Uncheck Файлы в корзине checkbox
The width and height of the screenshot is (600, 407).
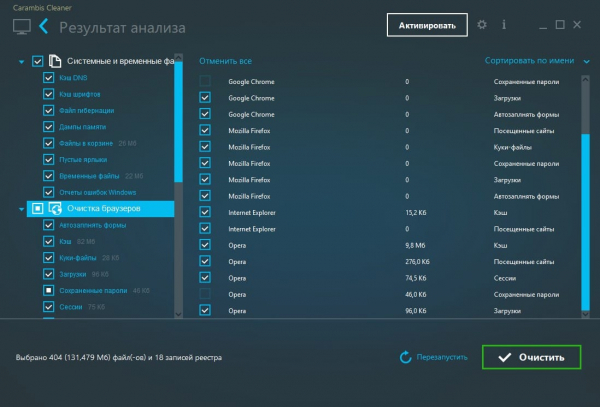(48, 143)
